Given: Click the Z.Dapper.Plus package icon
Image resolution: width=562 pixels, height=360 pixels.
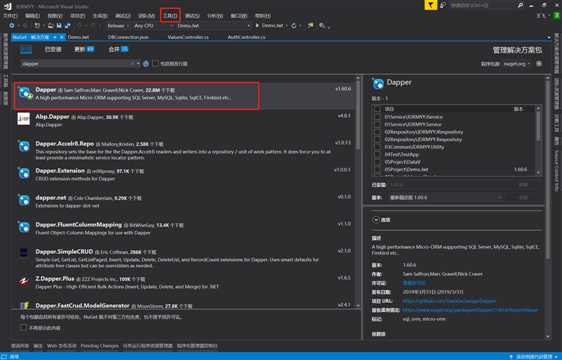Looking at the screenshot, I should pyautogui.click(x=24, y=281).
